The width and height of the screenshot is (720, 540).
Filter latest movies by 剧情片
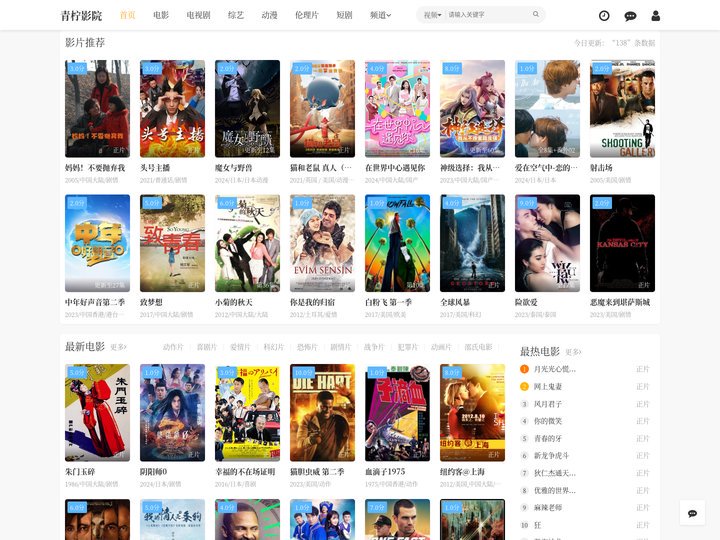point(341,347)
